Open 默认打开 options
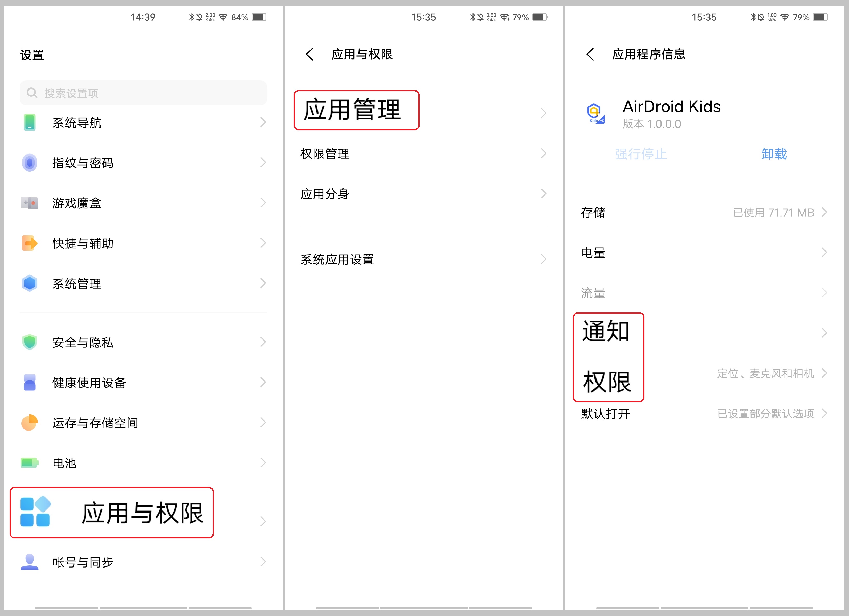The image size is (849, 616). 704,414
